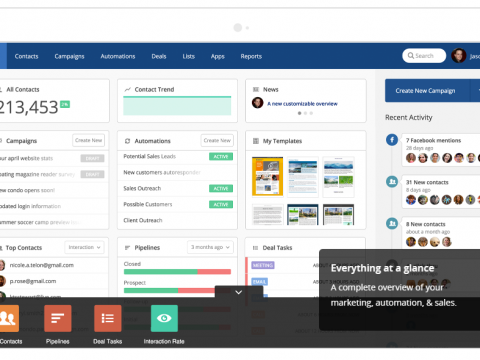The height and width of the screenshot is (360, 480).
Task: Open the updated login information campaign
Action: pyautogui.click(x=30, y=206)
